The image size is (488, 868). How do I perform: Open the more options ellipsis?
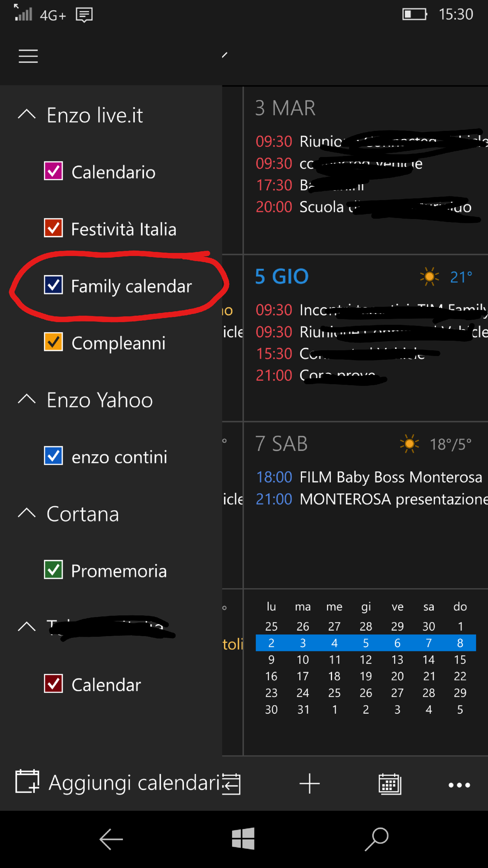tap(459, 785)
